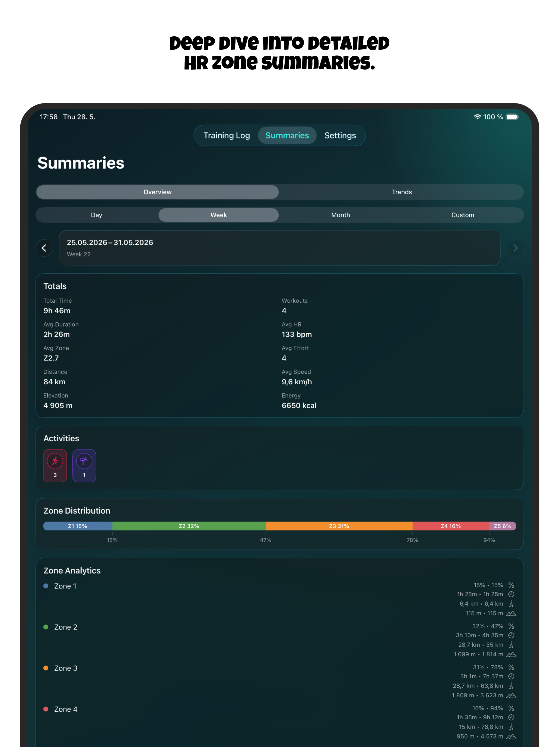
Task: Tap the Zone Distribution heading
Action: 77,511
